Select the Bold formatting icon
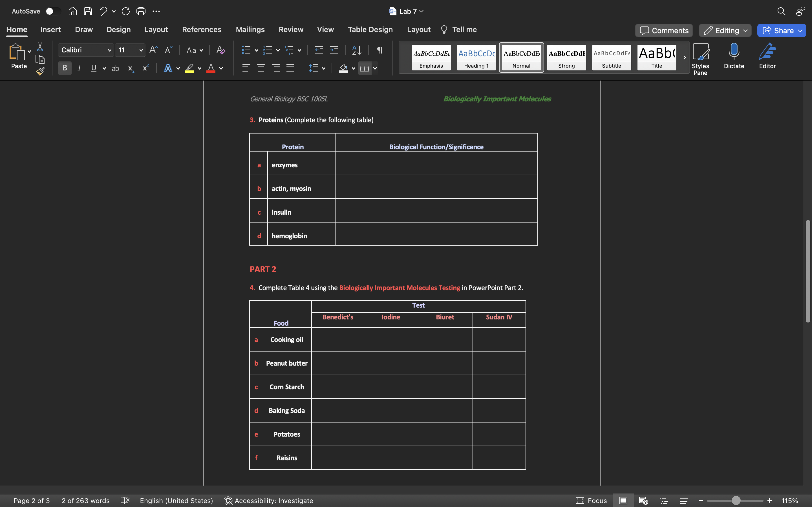This screenshot has height=507, width=812. point(64,68)
